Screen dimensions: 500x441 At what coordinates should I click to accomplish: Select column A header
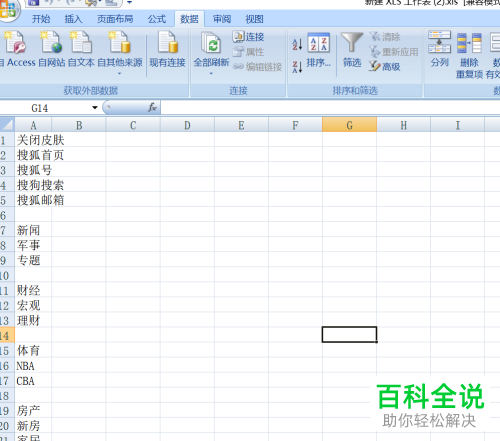click(33, 125)
